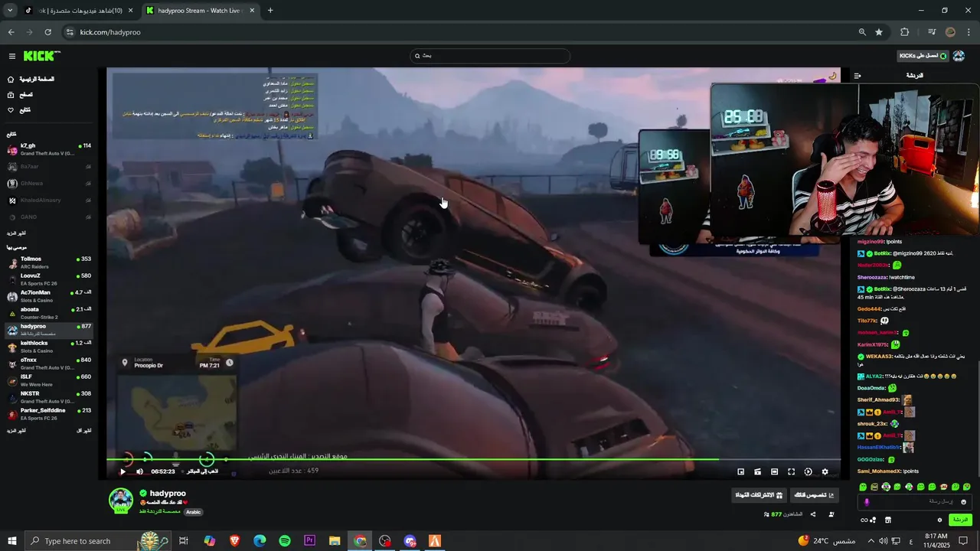Image resolution: width=980 pixels, height=551 pixels.
Task: Click the stream progress bar
Action: pyautogui.click(x=473, y=460)
